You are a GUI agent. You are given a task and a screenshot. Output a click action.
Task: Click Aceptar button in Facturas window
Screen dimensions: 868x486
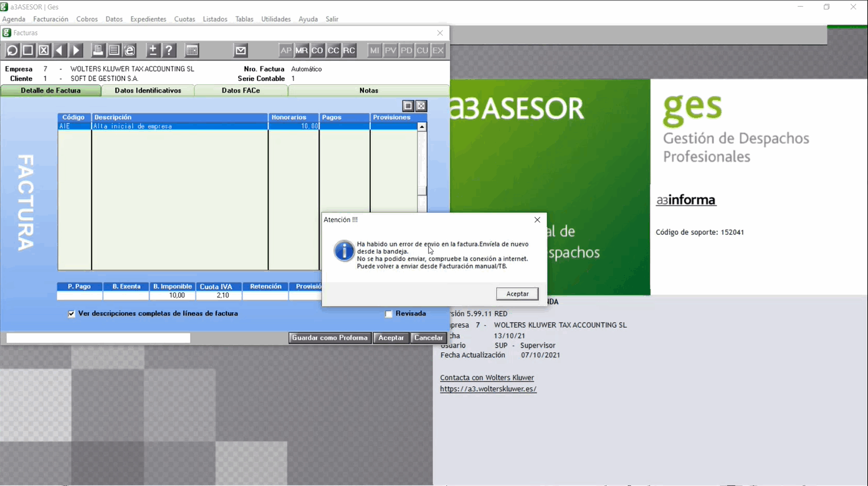pyautogui.click(x=391, y=338)
